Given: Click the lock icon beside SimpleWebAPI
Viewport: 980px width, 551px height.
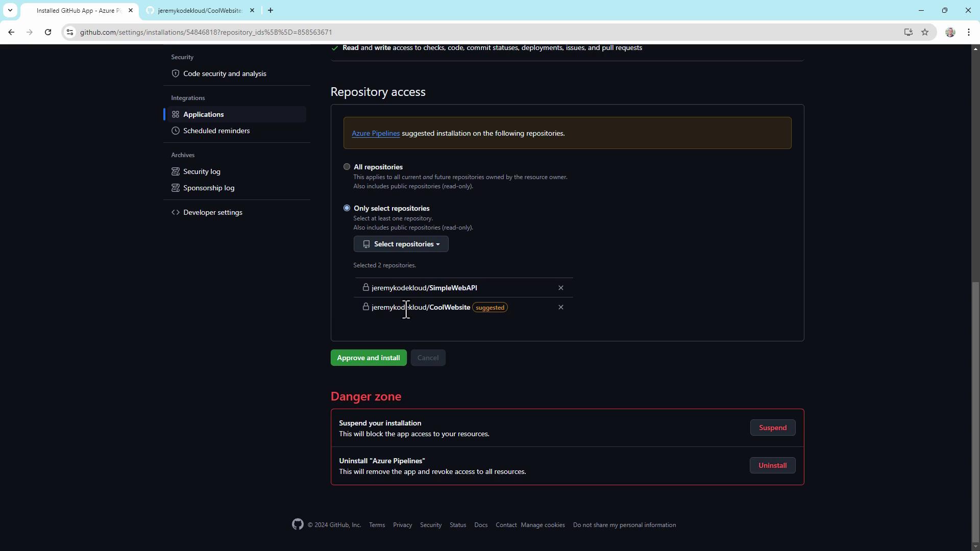Looking at the screenshot, I should pos(365,287).
